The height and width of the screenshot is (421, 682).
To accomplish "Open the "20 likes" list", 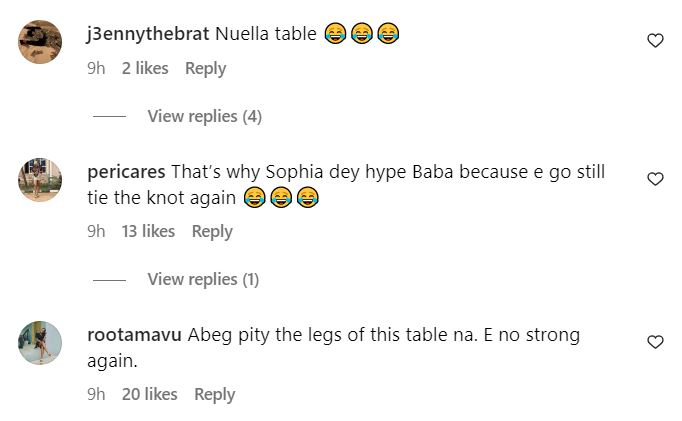I will point(149,395).
